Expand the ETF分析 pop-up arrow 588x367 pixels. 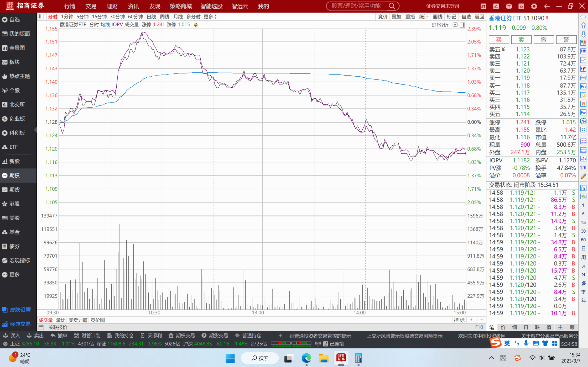[x=455, y=25]
